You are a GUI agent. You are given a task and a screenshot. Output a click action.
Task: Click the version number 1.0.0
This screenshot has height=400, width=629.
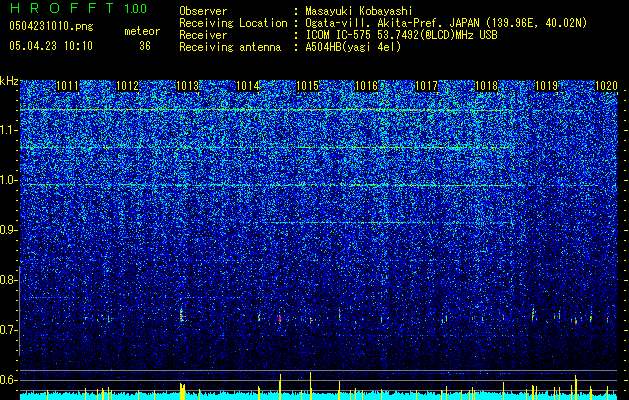[135, 9]
